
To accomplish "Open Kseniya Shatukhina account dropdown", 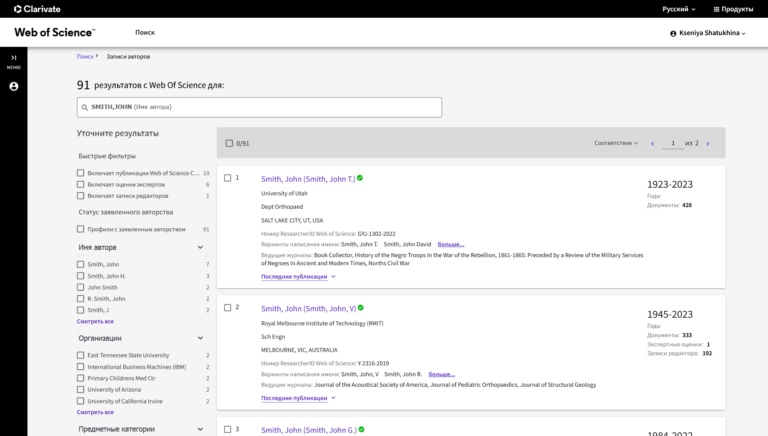I will (712, 33).
